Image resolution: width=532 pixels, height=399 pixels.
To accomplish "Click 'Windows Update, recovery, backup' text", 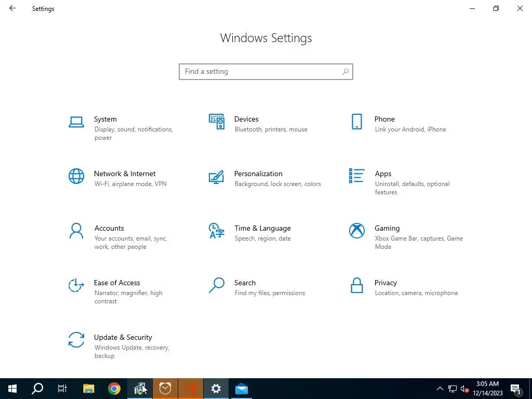I will point(131,352).
